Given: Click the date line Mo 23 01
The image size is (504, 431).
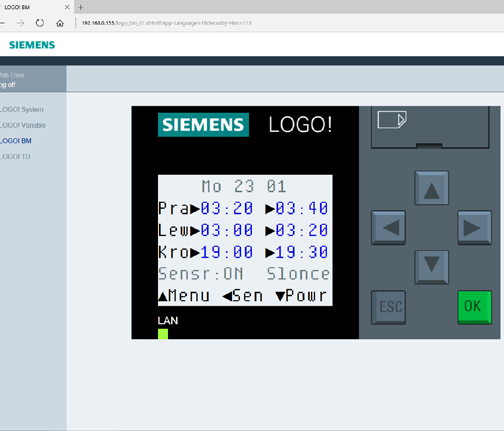Looking at the screenshot, I should coord(244,186).
